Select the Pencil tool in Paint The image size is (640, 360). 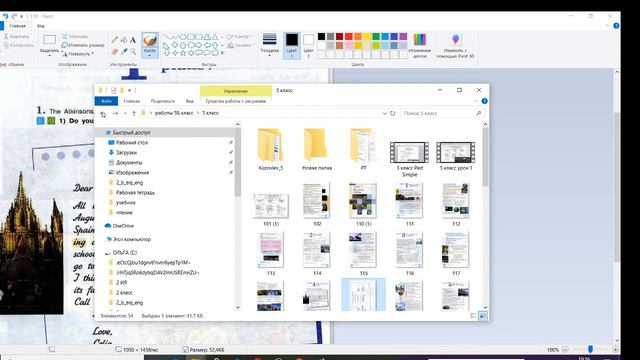coord(115,40)
